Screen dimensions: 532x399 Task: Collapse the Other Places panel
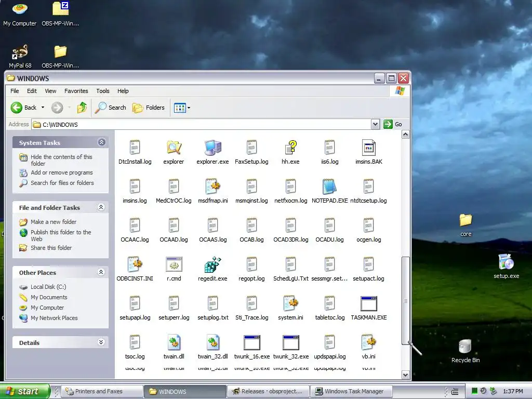[x=101, y=272]
